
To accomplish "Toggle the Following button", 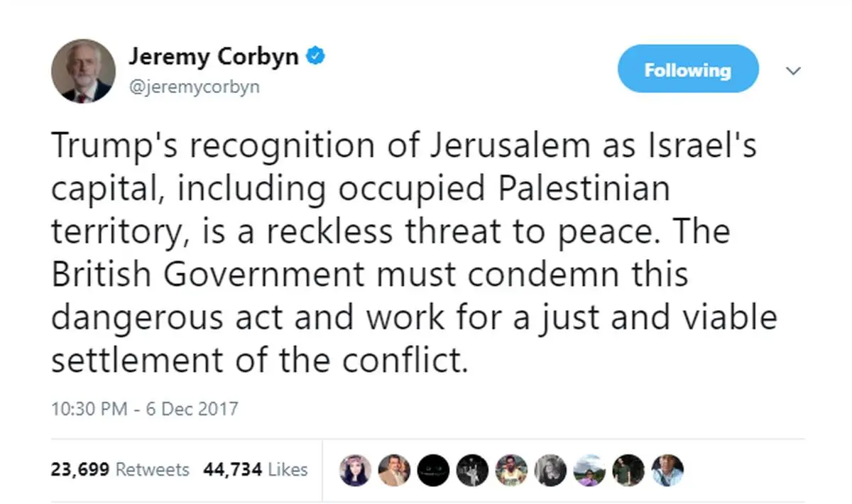I will coord(687,69).
